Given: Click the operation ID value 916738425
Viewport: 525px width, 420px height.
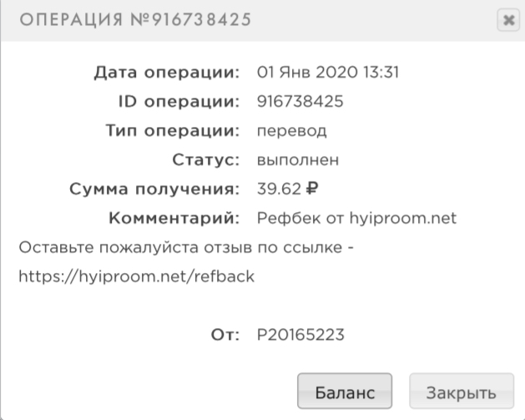Looking at the screenshot, I should pos(300,101).
